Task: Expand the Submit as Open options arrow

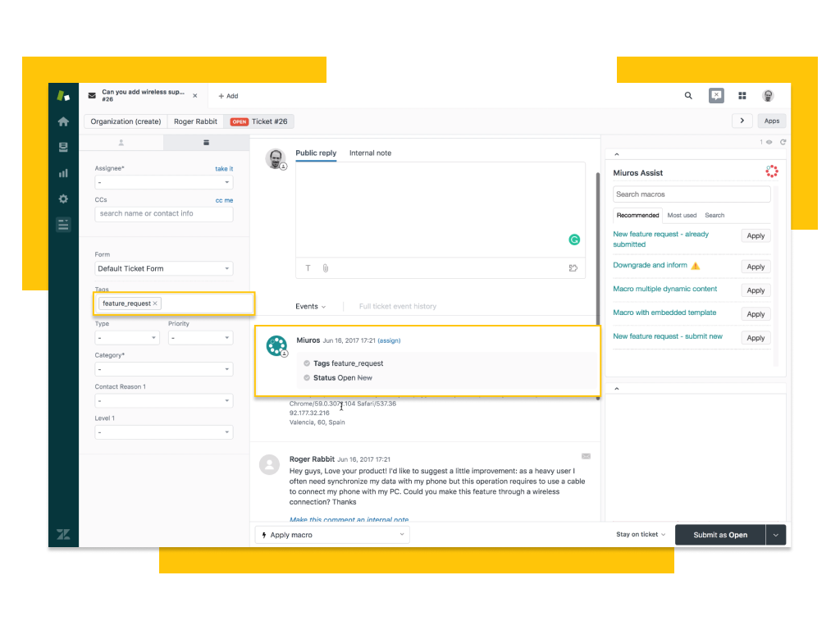Action: 776,535
